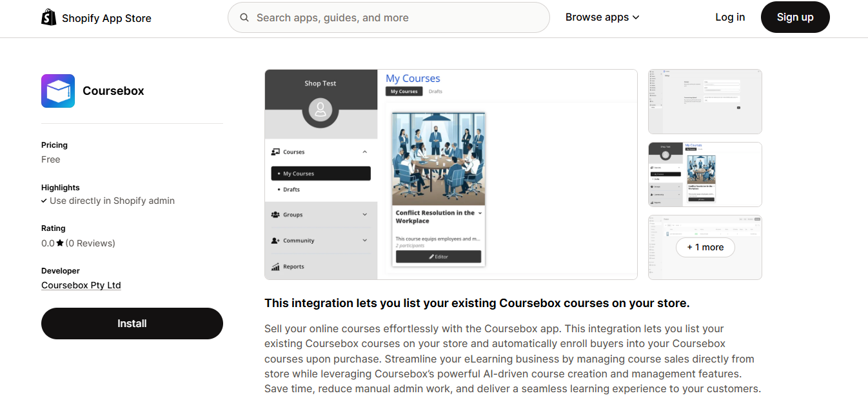
Task: Open the Browse apps dropdown
Action: point(602,17)
